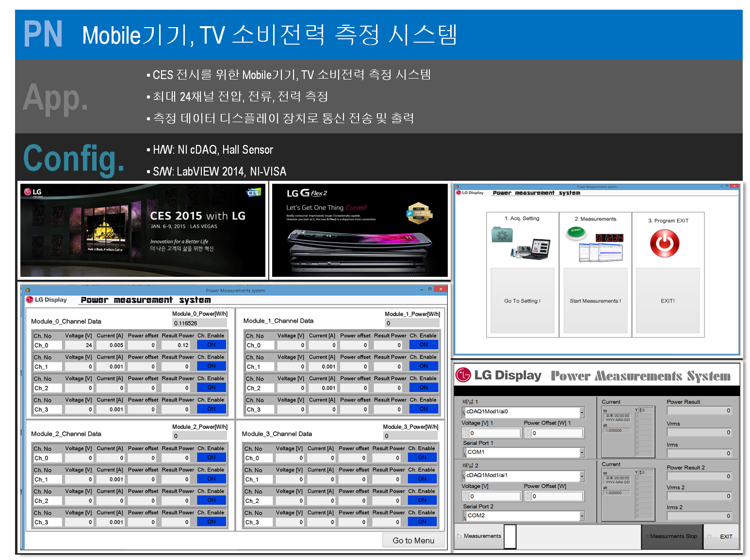
Task: Increment the Voltage [V] 1 stepper
Action: pos(466,431)
